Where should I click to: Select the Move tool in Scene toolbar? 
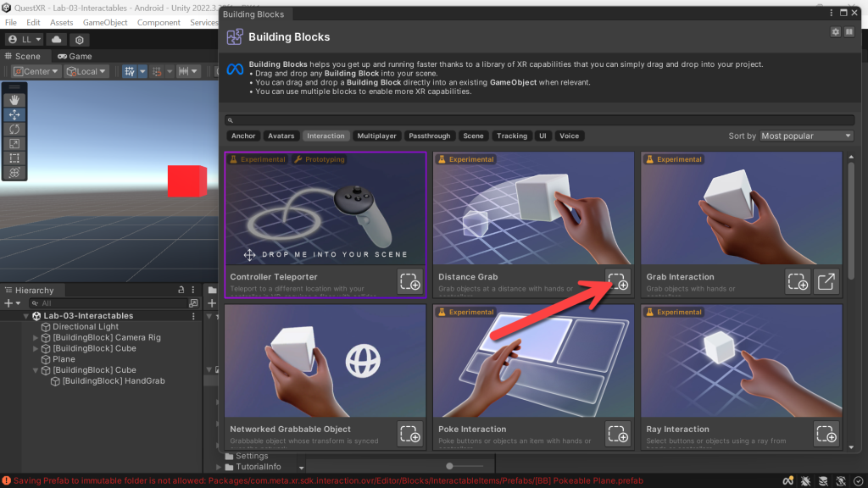coord(14,114)
